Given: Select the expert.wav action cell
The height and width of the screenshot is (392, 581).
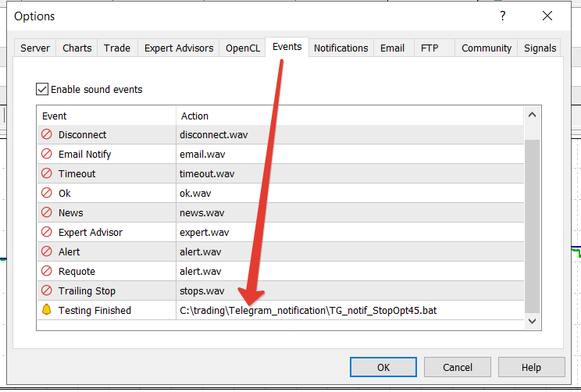Looking at the screenshot, I should click(350, 232).
